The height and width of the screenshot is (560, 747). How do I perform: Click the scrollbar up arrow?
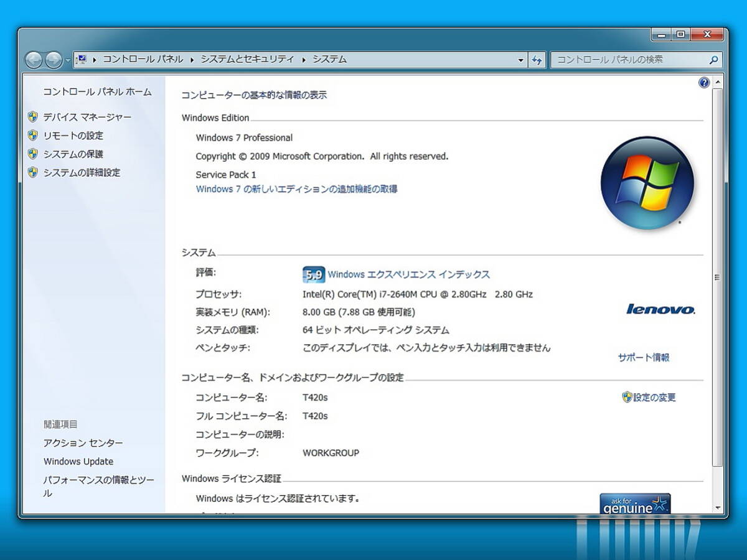(x=718, y=82)
